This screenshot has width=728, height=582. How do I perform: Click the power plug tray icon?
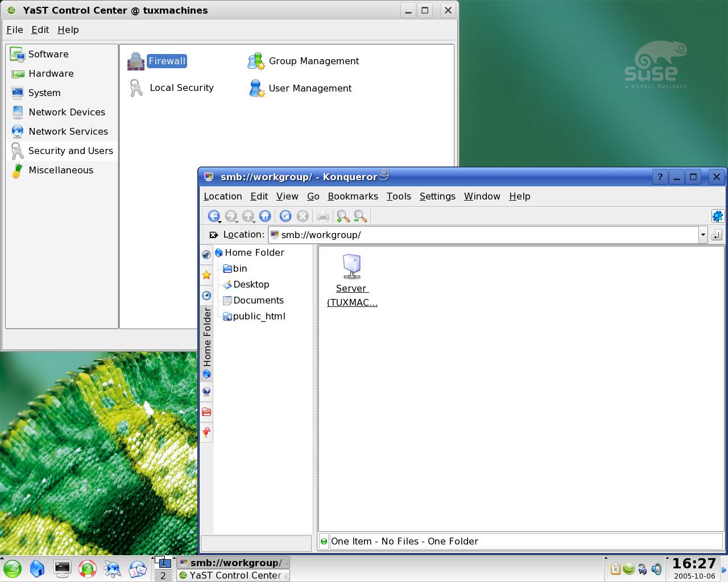pyautogui.click(x=642, y=568)
